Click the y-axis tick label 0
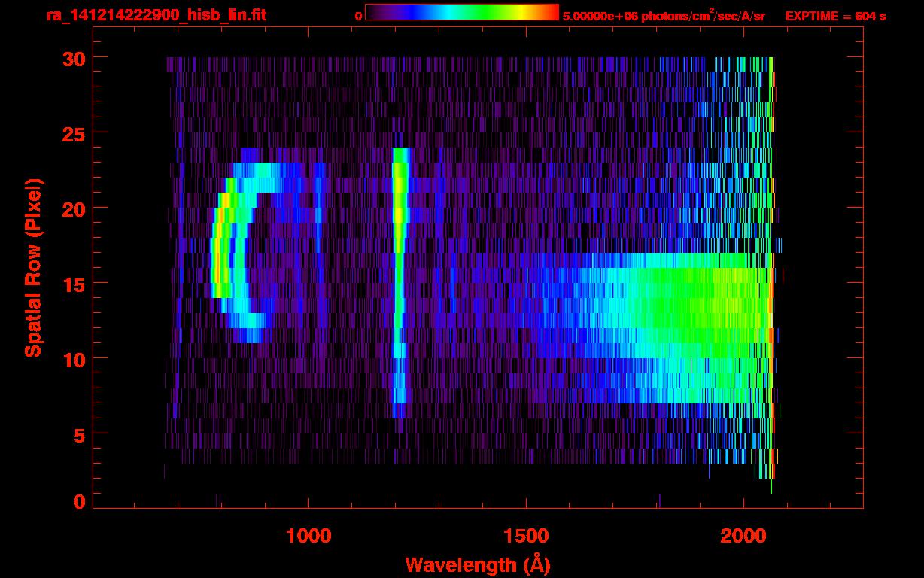924x578 pixels. (78, 501)
